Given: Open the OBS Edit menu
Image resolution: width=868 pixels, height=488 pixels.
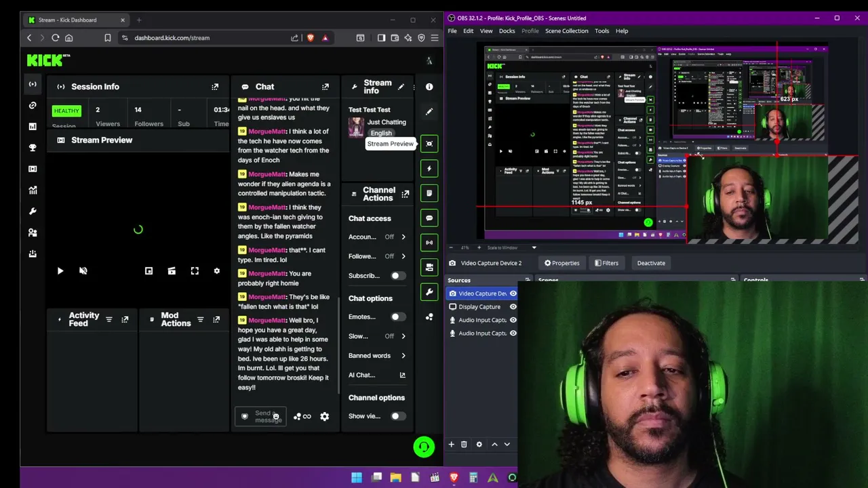Looking at the screenshot, I should (469, 31).
